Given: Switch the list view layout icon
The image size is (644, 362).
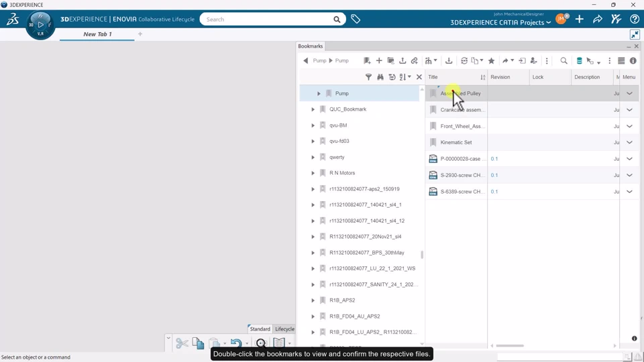Looking at the screenshot, I should click(621, 61).
